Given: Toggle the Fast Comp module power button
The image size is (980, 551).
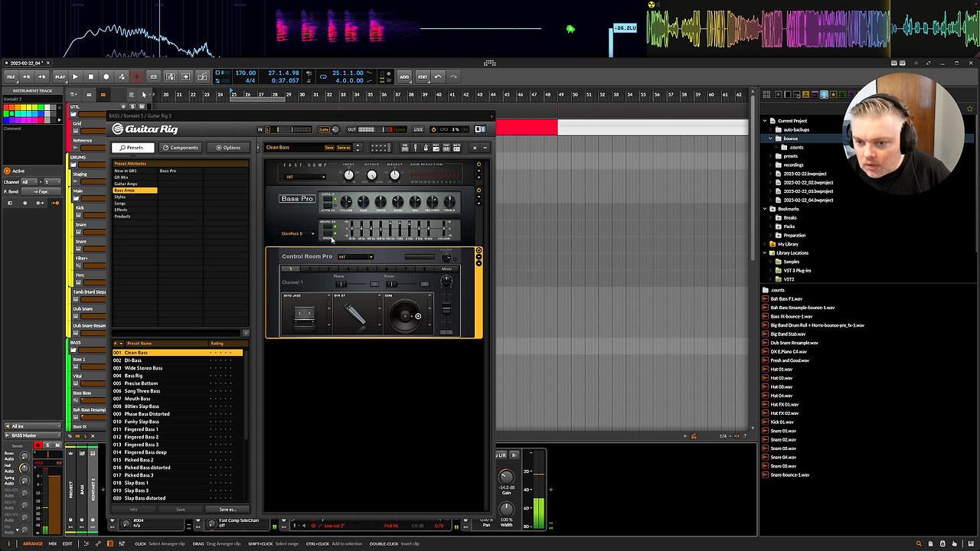Looking at the screenshot, I should (479, 164).
